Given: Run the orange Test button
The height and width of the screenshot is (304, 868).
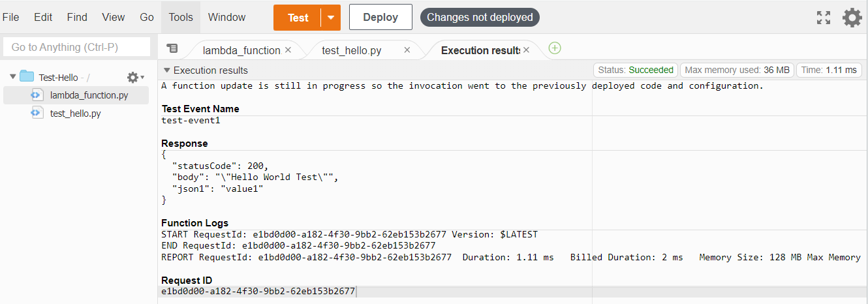Looking at the screenshot, I should pyautogui.click(x=298, y=18).
